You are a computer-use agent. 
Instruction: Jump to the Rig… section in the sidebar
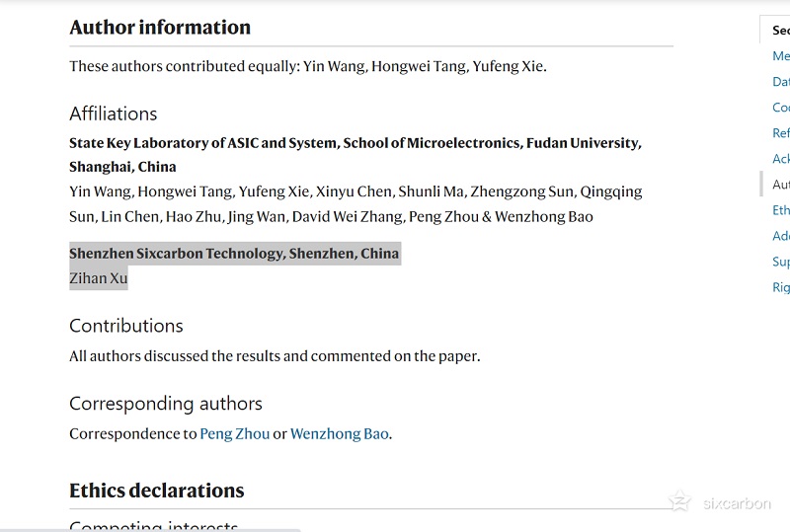(781, 287)
